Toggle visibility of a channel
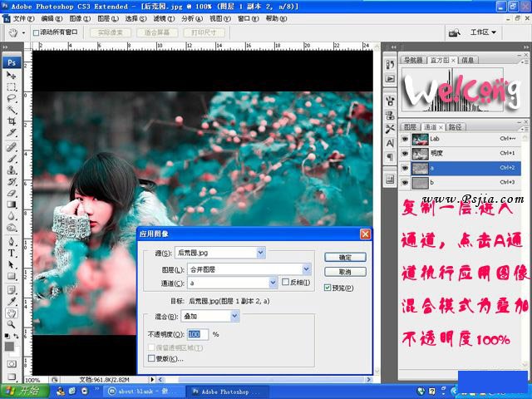This screenshot has width=532, height=399. click(x=404, y=168)
